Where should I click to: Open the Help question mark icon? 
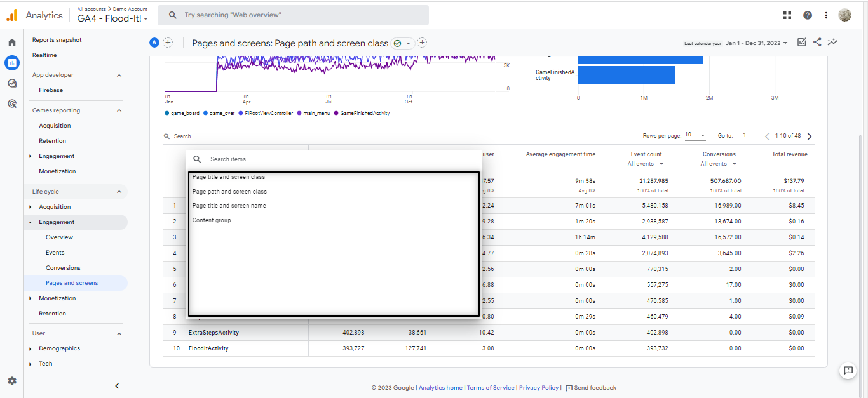(x=808, y=15)
